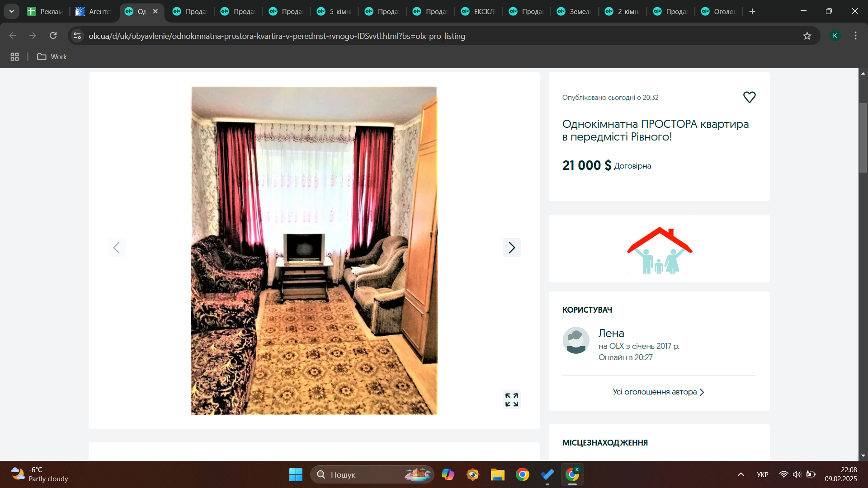Open File Explorer from taskbar
This screenshot has height=488, width=868.
(x=497, y=474)
